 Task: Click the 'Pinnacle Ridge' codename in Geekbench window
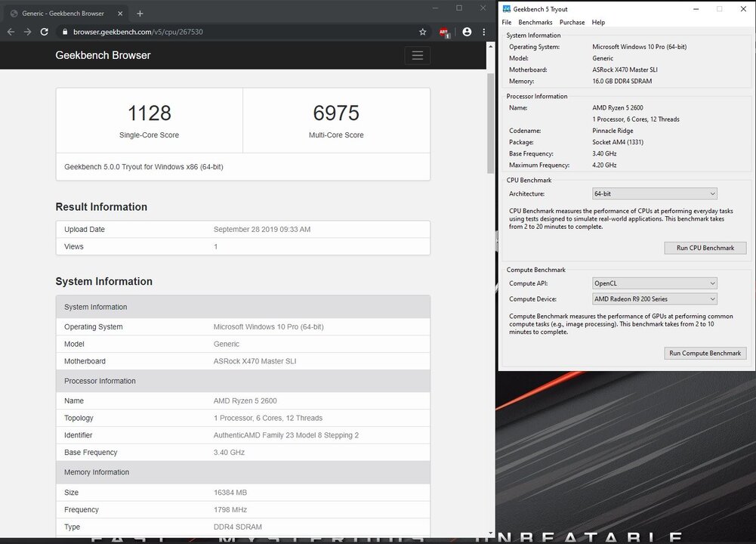coord(613,131)
